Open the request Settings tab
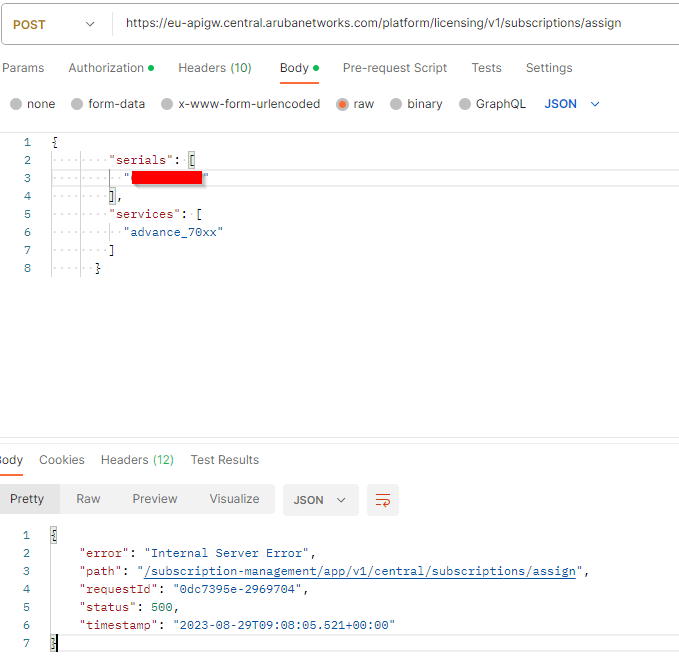The height and width of the screenshot is (657, 679). coord(549,68)
